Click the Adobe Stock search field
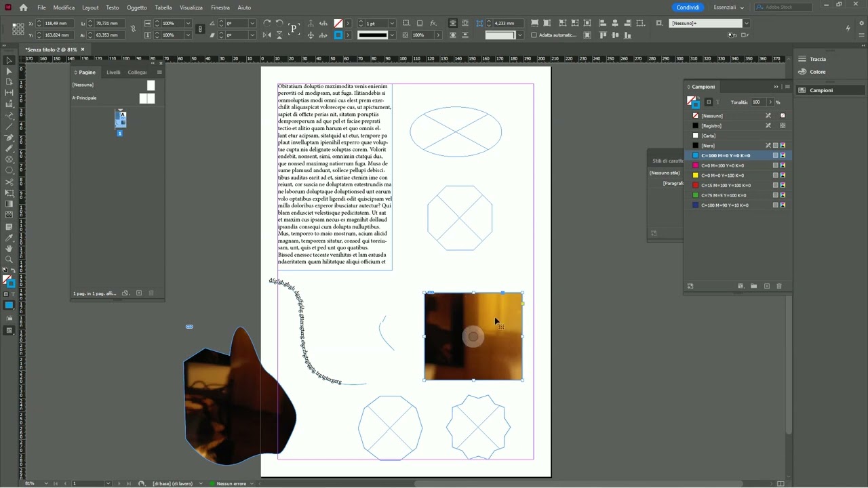Image resolution: width=868 pixels, height=488 pixels. [782, 7]
